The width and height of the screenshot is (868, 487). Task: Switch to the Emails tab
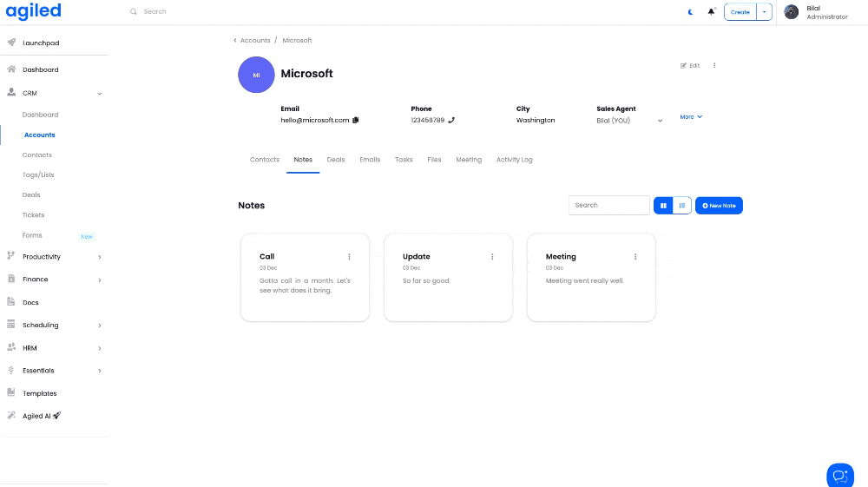pyautogui.click(x=370, y=160)
